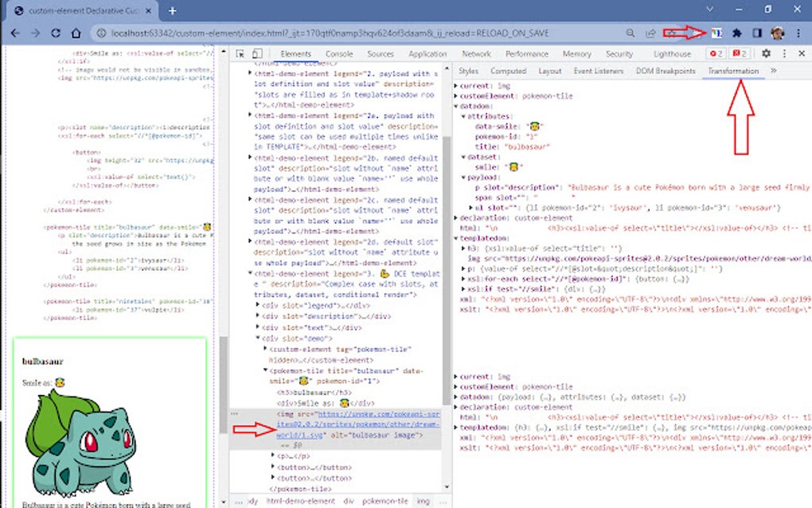Collapse the expanded 'templatedom' node
Viewport: 812px width, 508px height.
tap(456, 238)
